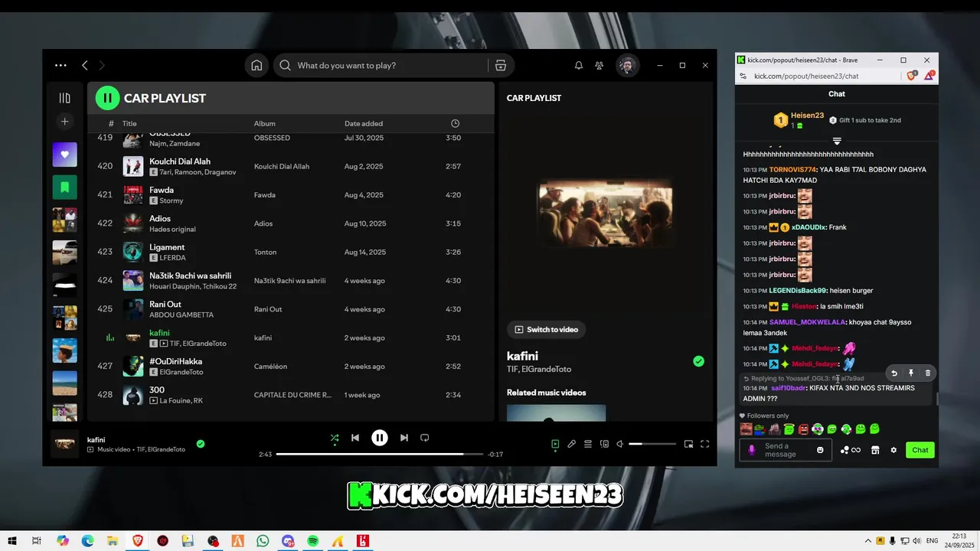Open the Caméléon album link
The image size is (980, 551).
pyautogui.click(x=270, y=367)
